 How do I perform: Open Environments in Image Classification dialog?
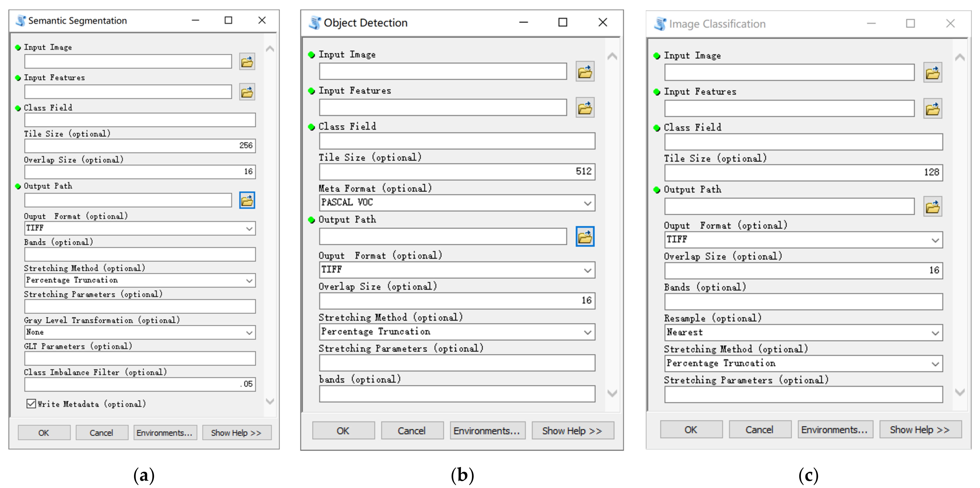tap(835, 430)
